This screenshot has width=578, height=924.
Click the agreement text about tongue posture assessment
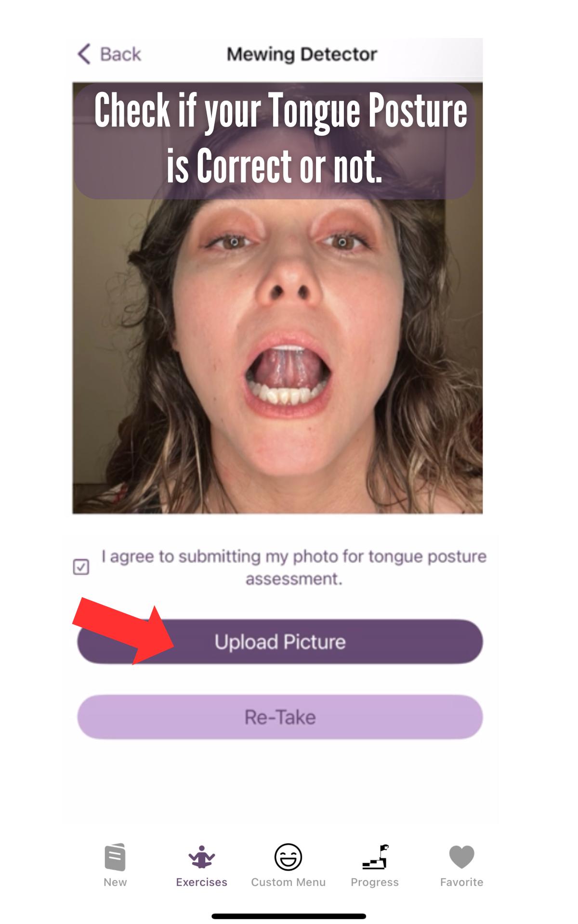(294, 567)
